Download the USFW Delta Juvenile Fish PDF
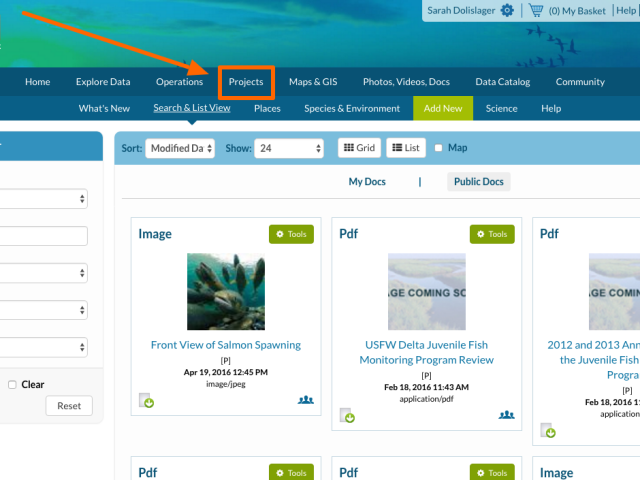The width and height of the screenshot is (640, 480). (347, 416)
